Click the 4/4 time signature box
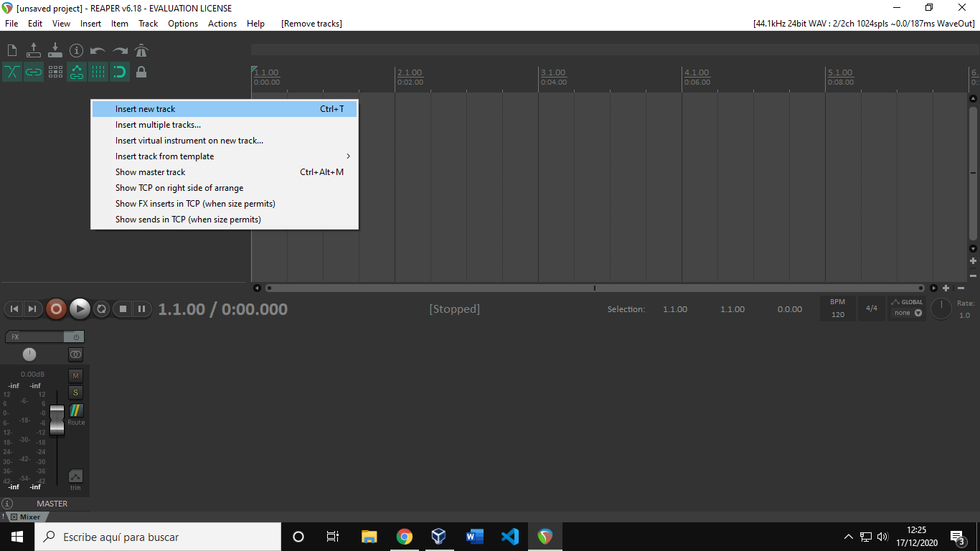Image resolution: width=980 pixels, height=551 pixels. [872, 309]
